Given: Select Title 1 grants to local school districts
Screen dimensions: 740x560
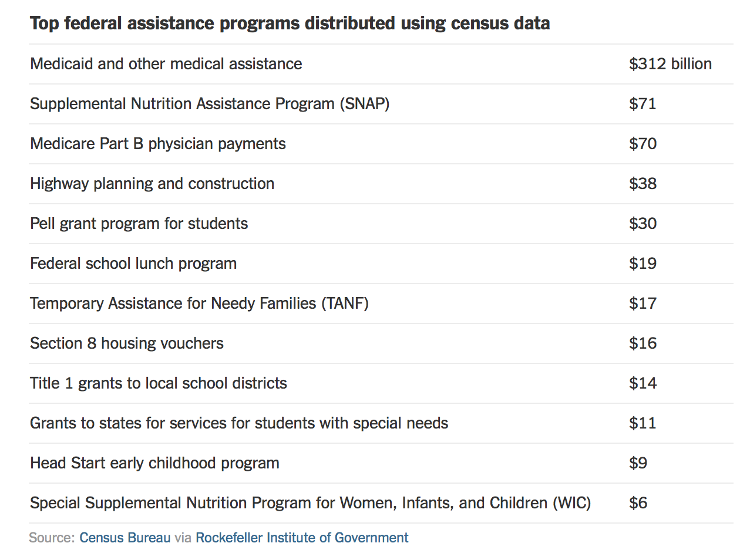Looking at the screenshot, I should pyautogui.click(x=159, y=383).
